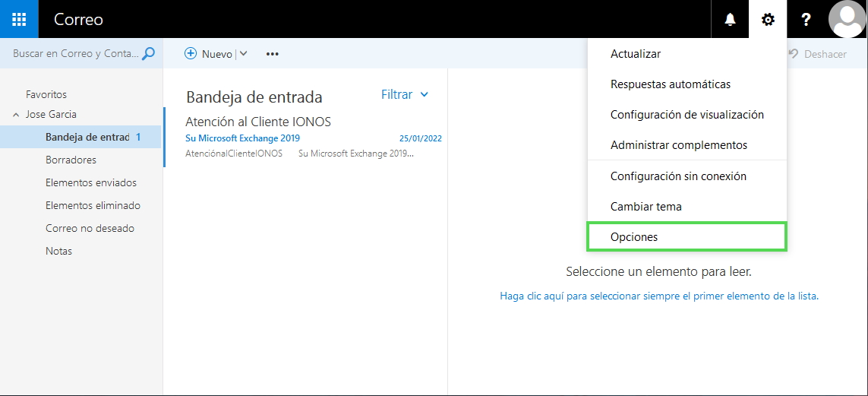Open the more actions ellipsis menu
Image resolution: width=868 pixels, height=396 pixels.
273,54
